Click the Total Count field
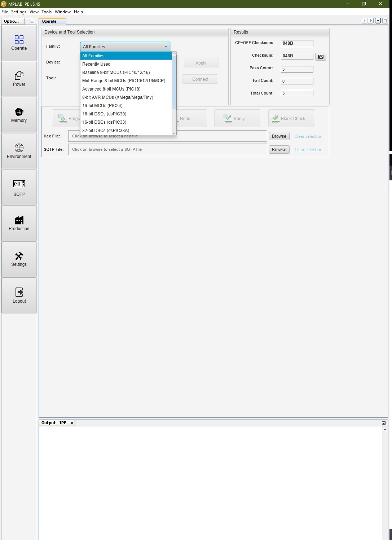 (x=297, y=93)
